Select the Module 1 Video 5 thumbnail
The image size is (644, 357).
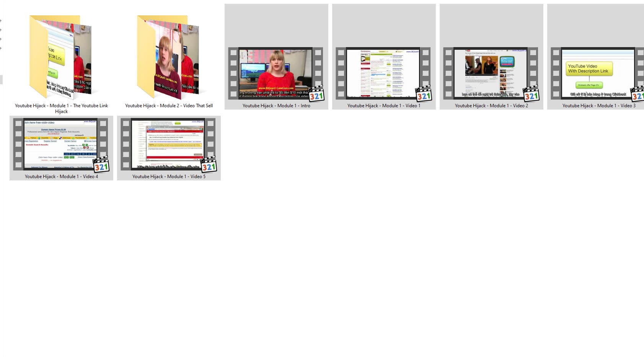pos(169,144)
